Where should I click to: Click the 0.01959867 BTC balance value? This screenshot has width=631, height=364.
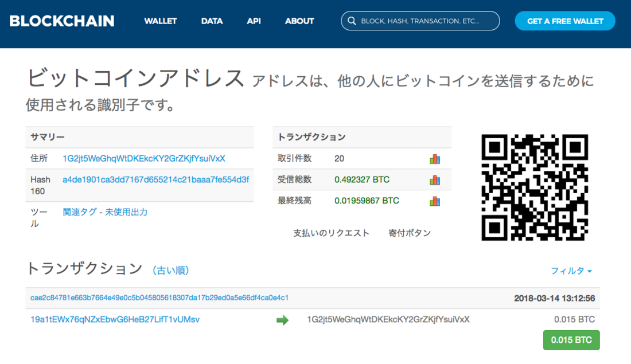tap(367, 201)
